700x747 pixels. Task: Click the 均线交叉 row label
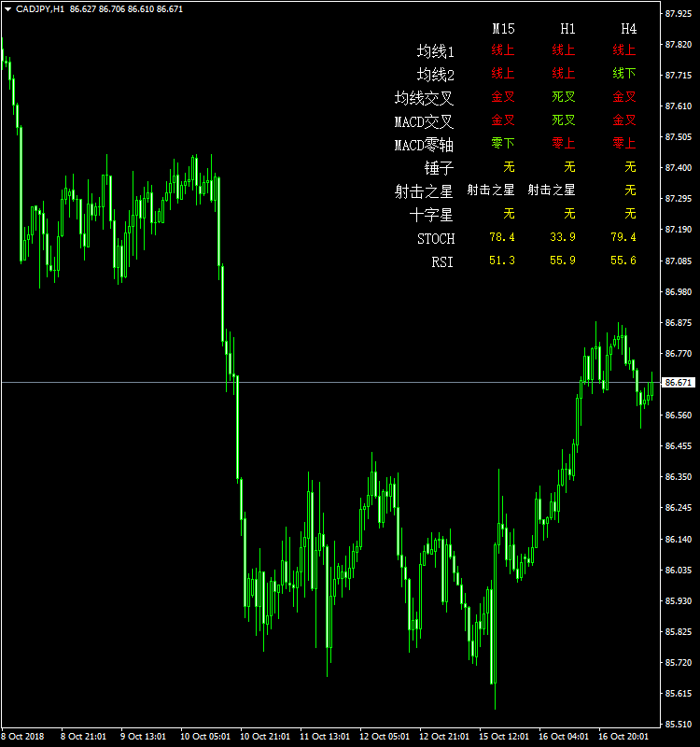[x=424, y=98]
